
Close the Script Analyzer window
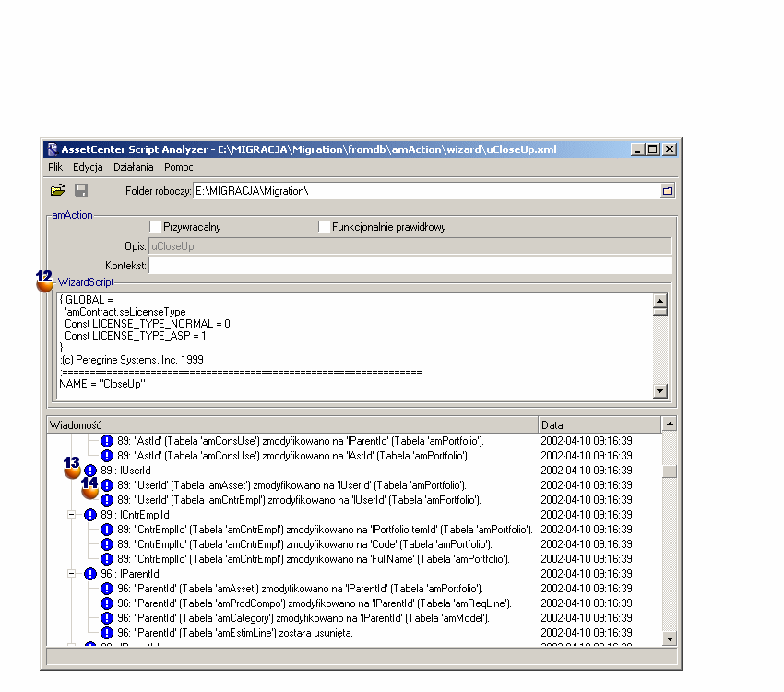pyautogui.click(x=670, y=149)
